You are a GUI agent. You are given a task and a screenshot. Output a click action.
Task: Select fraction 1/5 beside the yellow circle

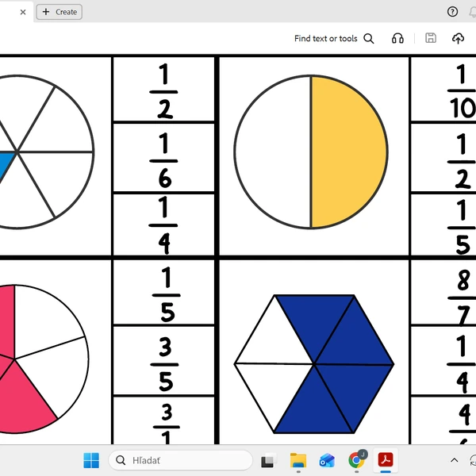point(462,227)
